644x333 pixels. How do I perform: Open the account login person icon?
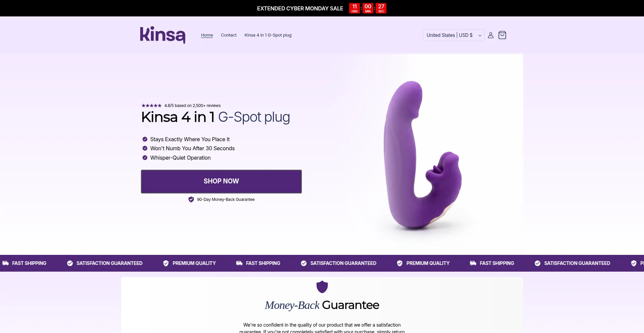pos(490,35)
